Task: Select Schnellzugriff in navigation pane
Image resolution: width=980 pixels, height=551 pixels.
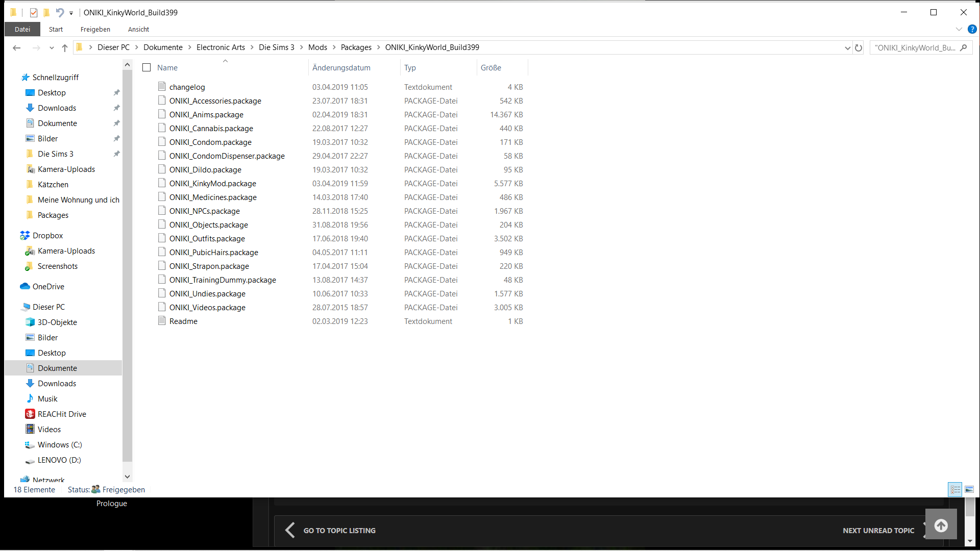Action: point(56,77)
